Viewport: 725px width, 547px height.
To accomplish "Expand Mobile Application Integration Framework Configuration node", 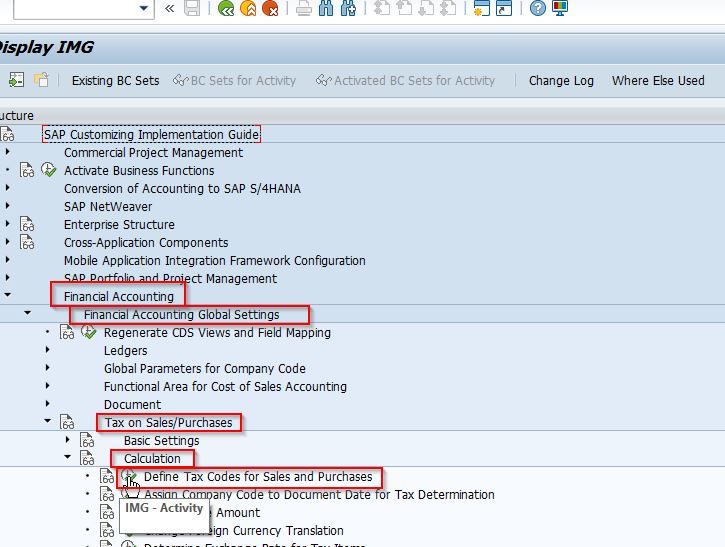I will click(7, 259).
